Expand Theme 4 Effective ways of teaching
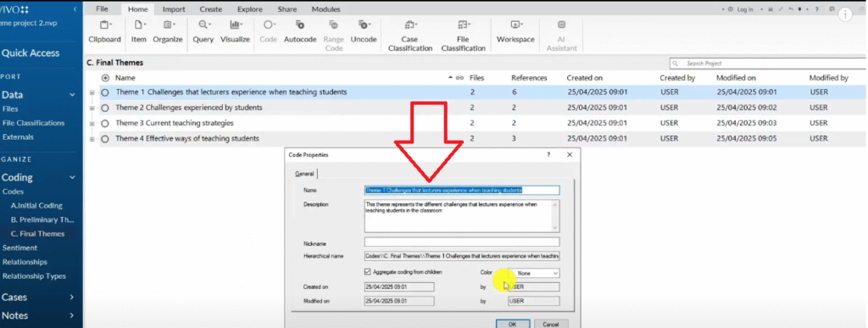Image resolution: width=868 pixels, height=328 pixels. click(92, 139)
